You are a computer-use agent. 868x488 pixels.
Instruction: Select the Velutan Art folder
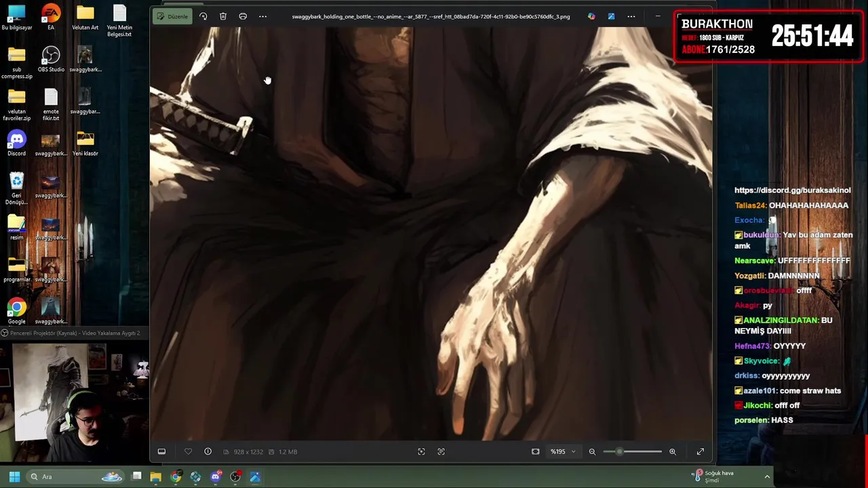[85, 18]
